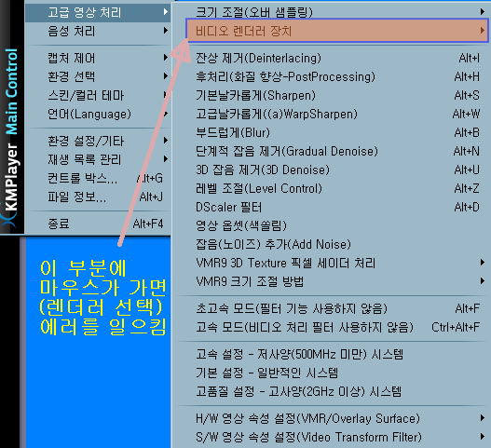Open the 고급 영상 처리 submenu
Screen dimensions: 491x448
[98, 12]
